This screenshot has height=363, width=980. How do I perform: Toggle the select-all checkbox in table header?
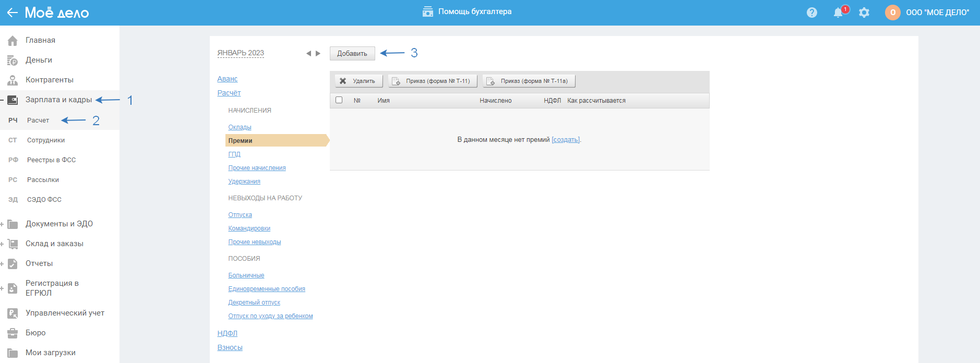point(339,100)
